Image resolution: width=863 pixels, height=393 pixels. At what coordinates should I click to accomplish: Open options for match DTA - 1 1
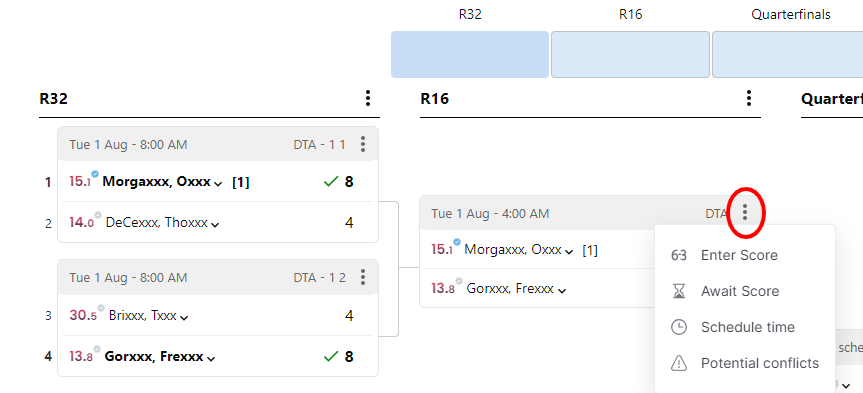363,144
